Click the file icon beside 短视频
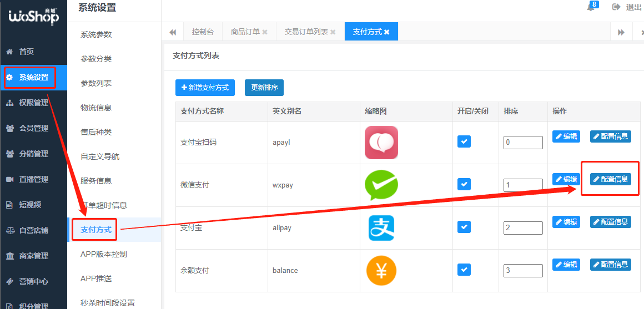Viewport: 644px width, 309px height. point(10,205)
